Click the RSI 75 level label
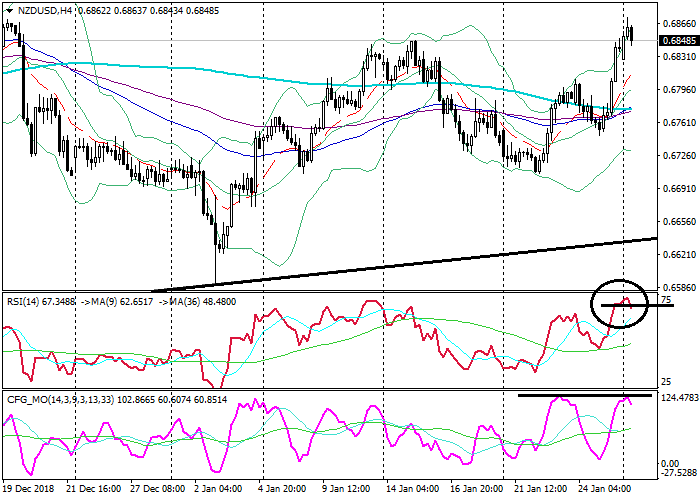Image resolution: width=700 pixels, height=500 pixels. [x=667, y=300]
